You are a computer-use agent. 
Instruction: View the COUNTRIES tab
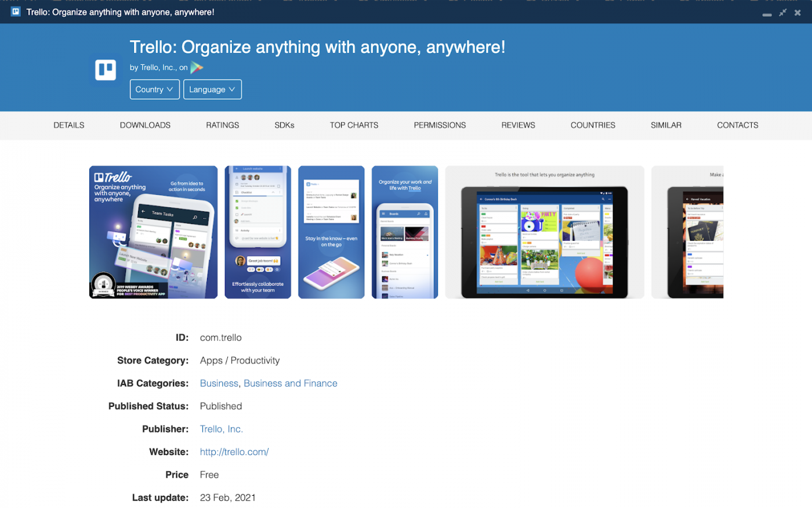click(x=593, y=125)
